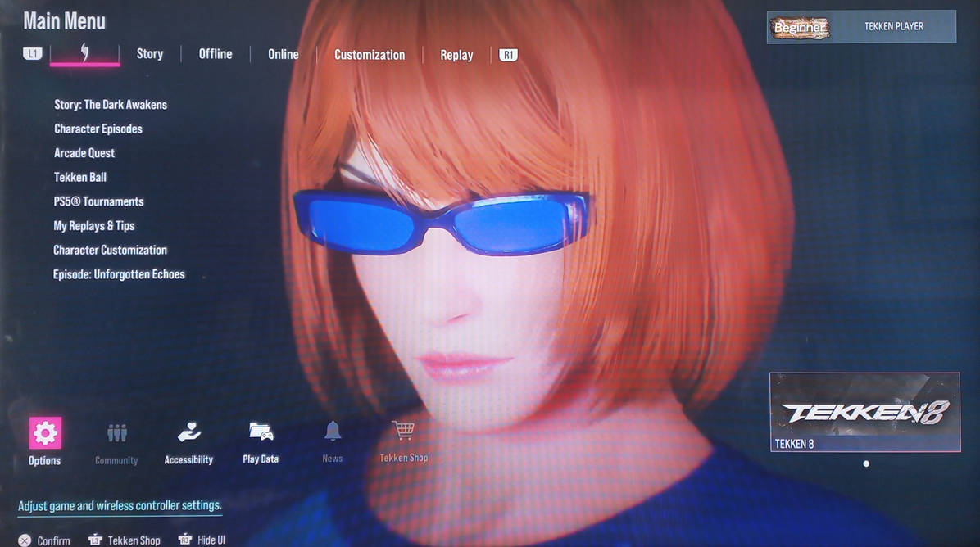Open the Community people icon
980x547 pixels.
(117, 432)
